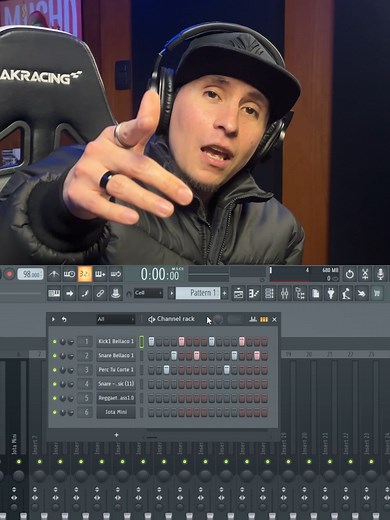Click Insert 20 mixer track pan knob
Screen dimensions: 390x520
(309, 476)
